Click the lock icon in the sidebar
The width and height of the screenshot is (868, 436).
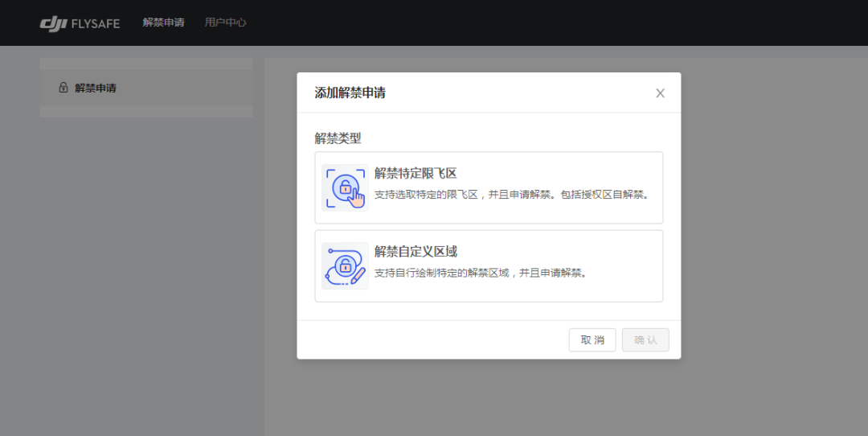[63, 88]
